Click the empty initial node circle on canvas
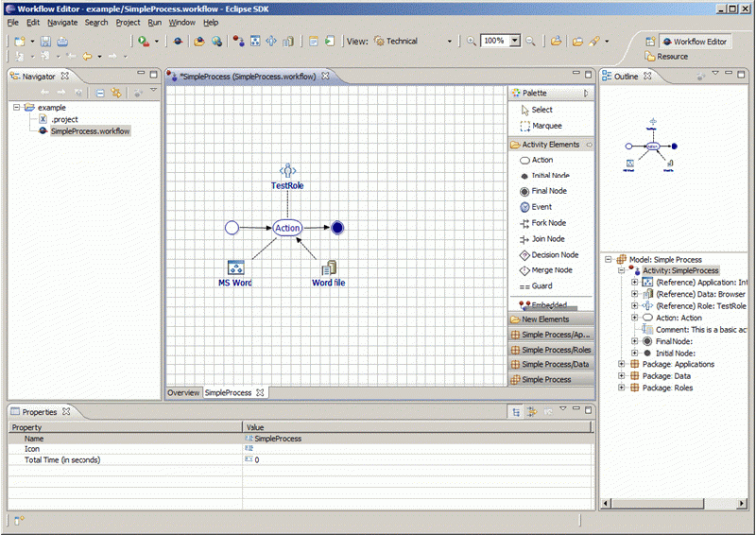Image resolution: width=756 pixels, height=535 pixels. click(x=232, y=228)
